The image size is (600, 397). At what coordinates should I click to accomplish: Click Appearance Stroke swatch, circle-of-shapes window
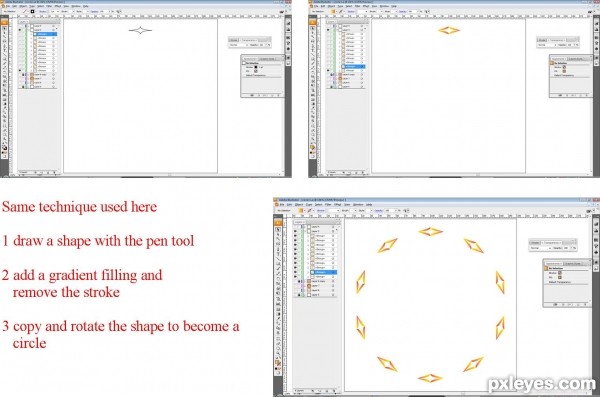coord(560,273)
